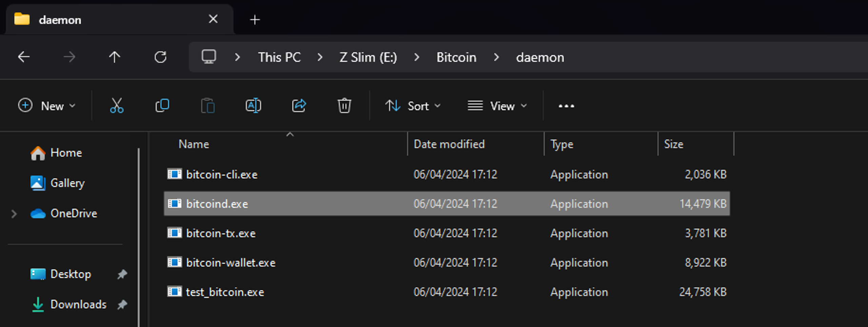Share the selected file
Image resolution: width=868 pixels, height=327 pixels.
point(299,106)
